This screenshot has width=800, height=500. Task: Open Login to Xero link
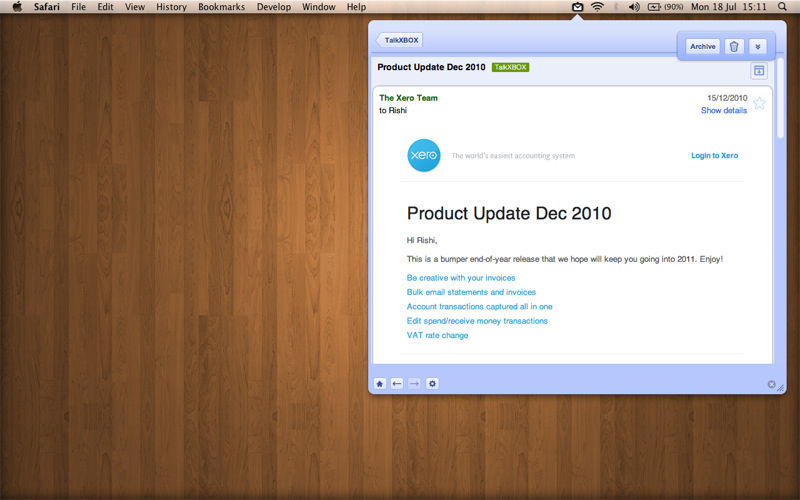[x=714, y=156]
